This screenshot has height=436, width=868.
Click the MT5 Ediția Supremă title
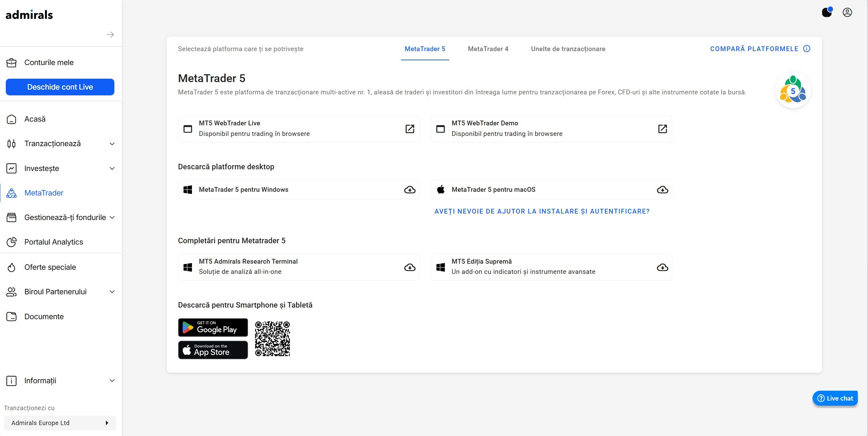point(482,262)
